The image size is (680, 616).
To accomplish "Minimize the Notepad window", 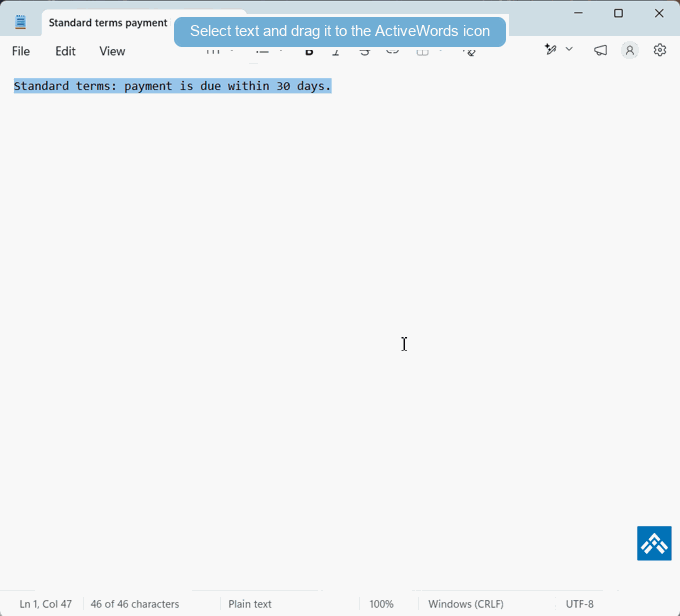I will coord(578,13).
